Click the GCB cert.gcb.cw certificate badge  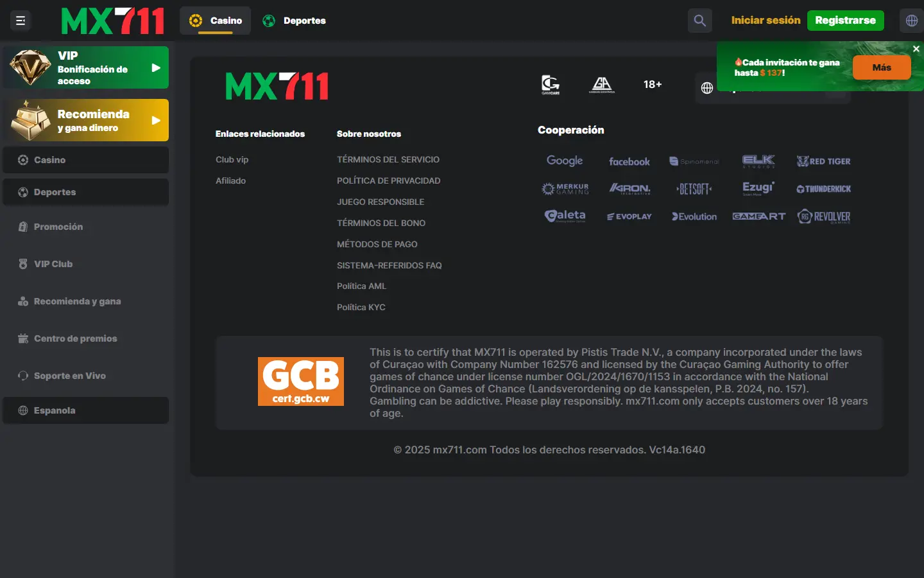301,381
